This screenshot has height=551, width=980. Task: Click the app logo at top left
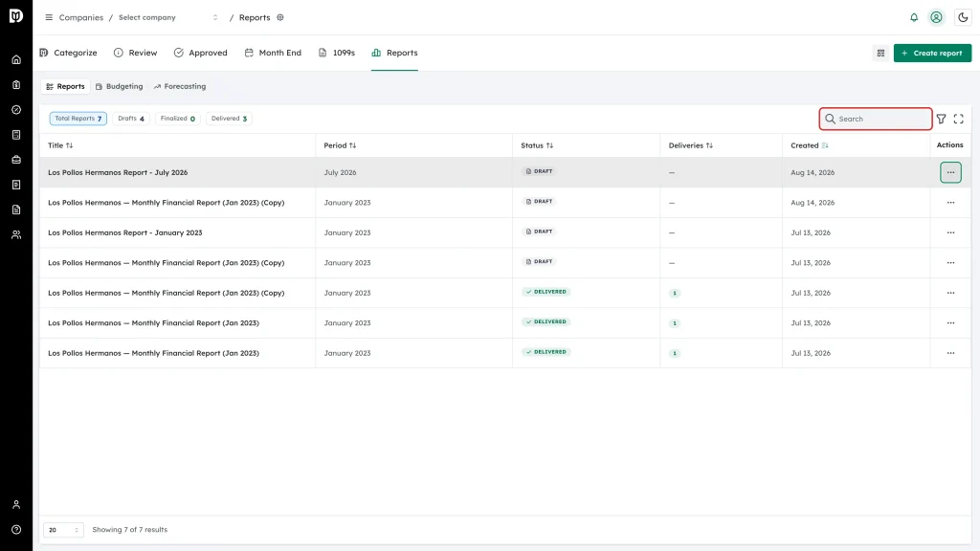(16, 15)
